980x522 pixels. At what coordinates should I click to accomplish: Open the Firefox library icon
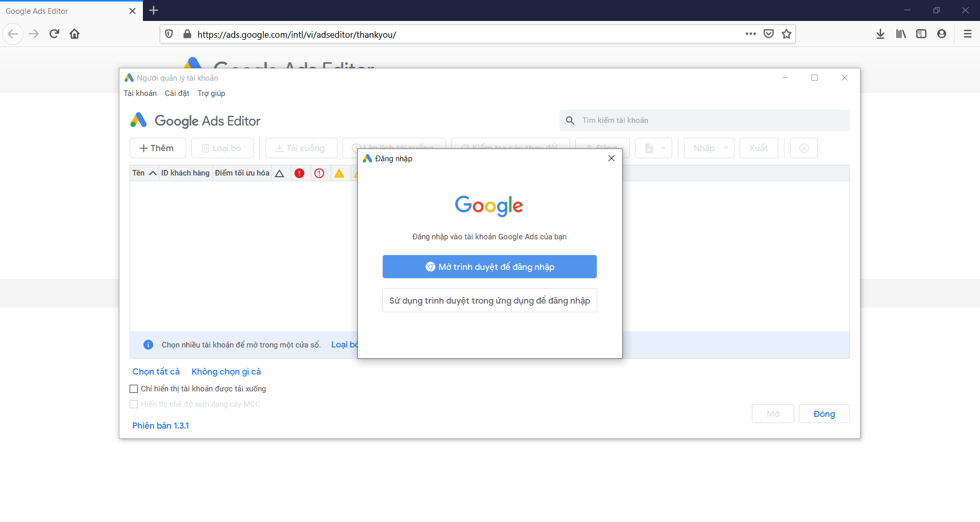[901, 34]
